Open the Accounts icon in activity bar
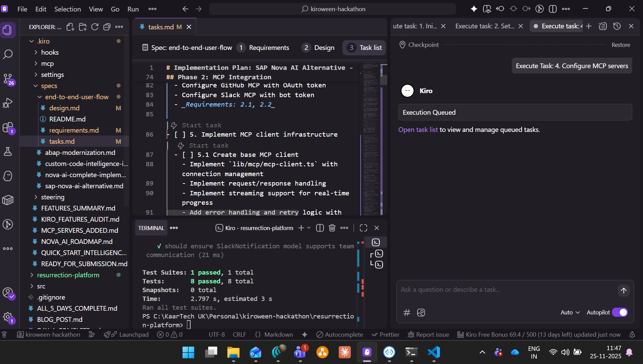Viewport: 643px width, 364px height. point(8,292)
